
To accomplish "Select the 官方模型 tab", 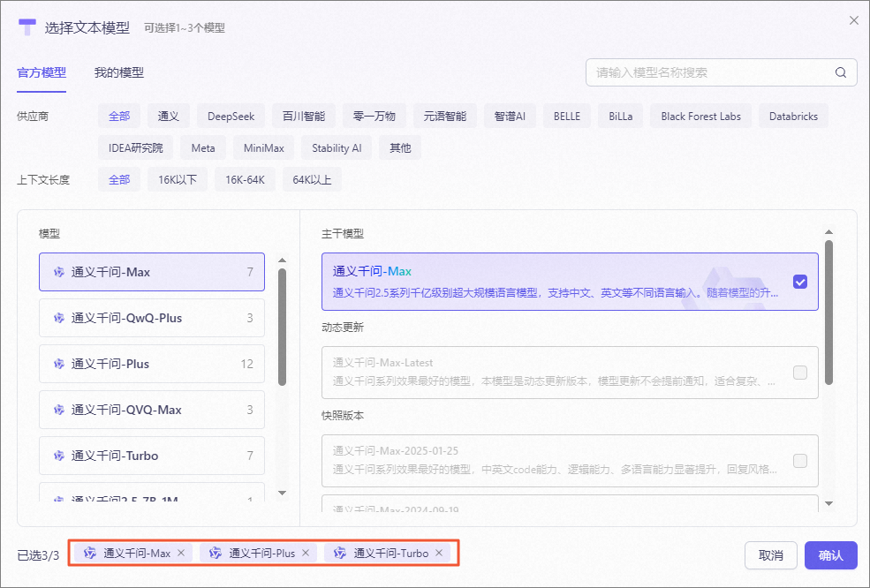I will 42,72.
